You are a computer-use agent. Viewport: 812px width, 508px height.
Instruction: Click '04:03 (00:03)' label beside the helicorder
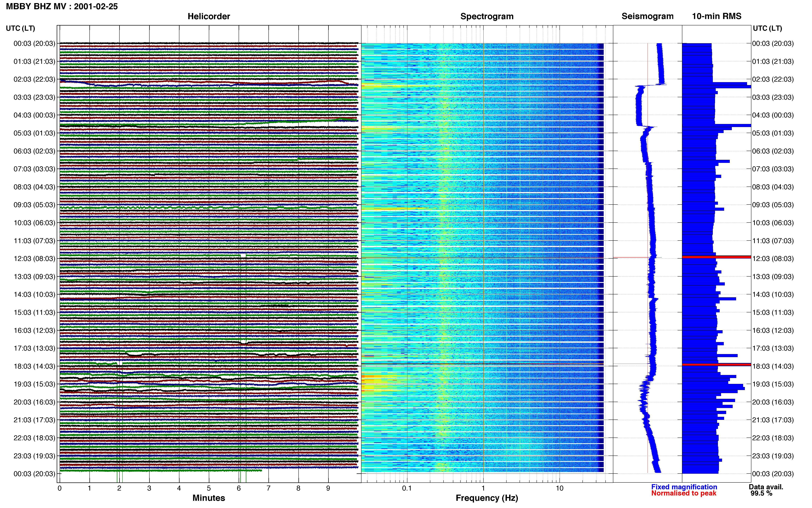click(x=34, y=115)
